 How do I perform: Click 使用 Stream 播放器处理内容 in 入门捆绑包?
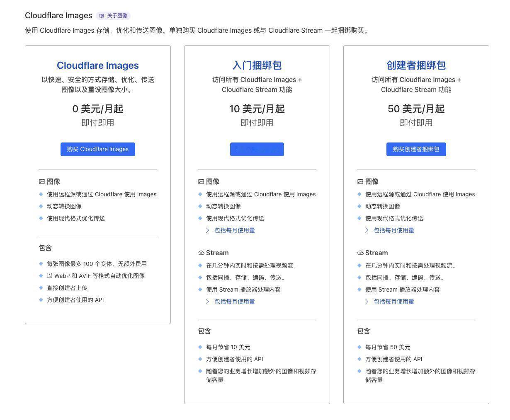pos(243,290)
